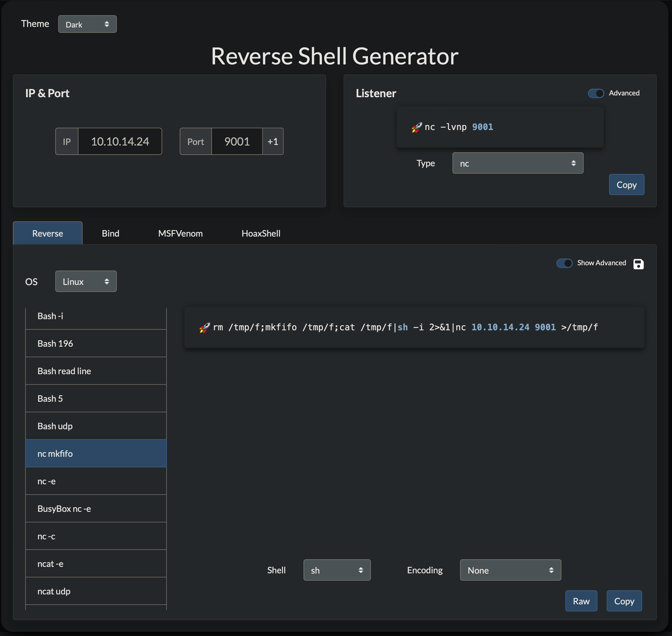672x636 pixels.
Task: Click the rocket icon in listener command
Action: pyautogui.click(x=417, y=127)
